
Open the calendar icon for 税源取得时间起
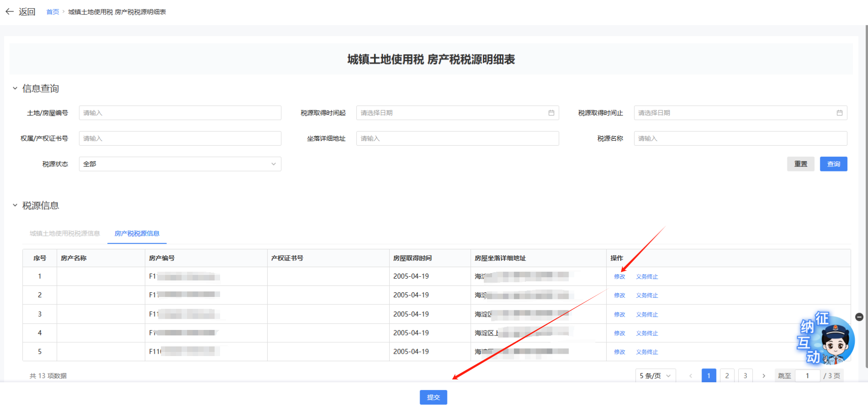click(551, 113)
